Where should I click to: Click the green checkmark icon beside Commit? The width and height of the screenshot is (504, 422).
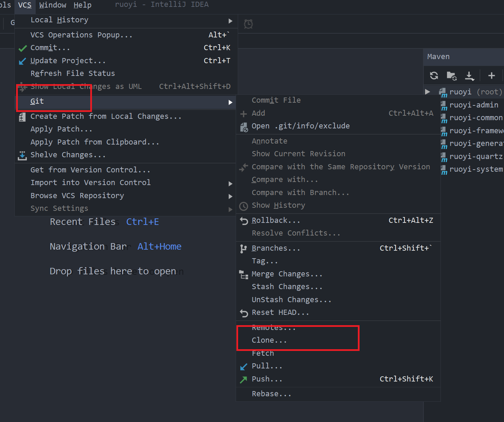(x=23, y=48)
